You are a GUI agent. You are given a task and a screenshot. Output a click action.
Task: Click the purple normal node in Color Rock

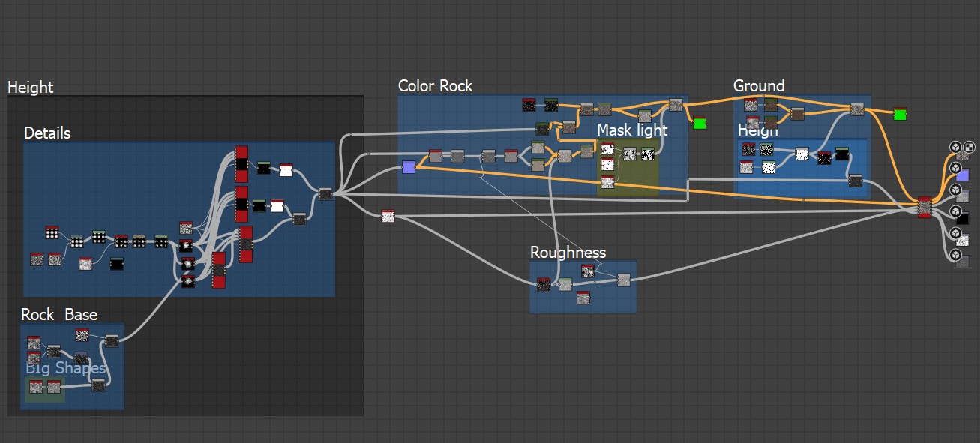pos(409,167)
